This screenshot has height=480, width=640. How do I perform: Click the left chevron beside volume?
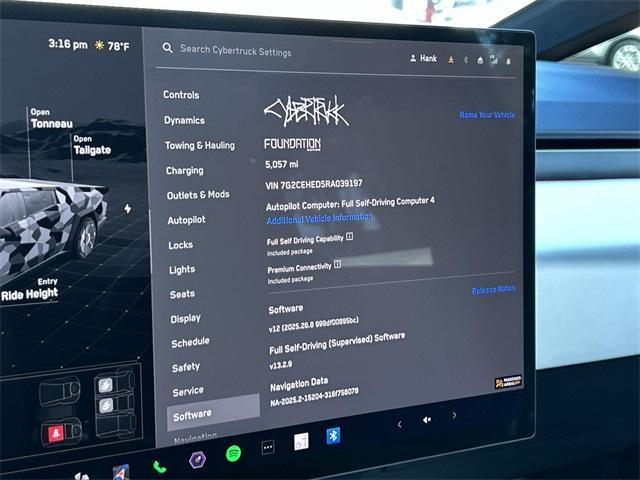click(399, 424)
